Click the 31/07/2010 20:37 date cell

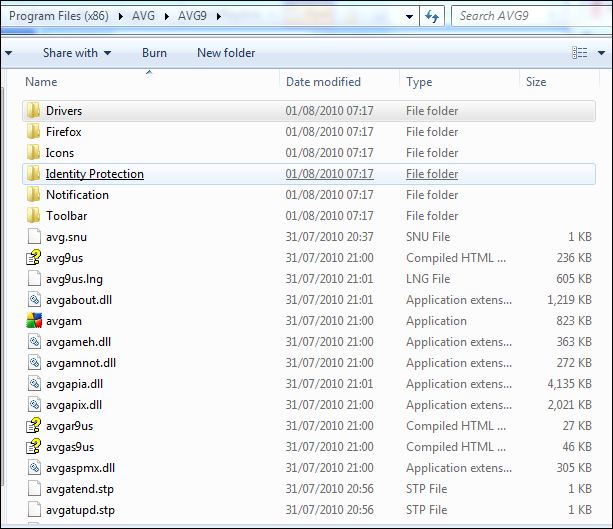pyautogui.click(x=330, y=237)
